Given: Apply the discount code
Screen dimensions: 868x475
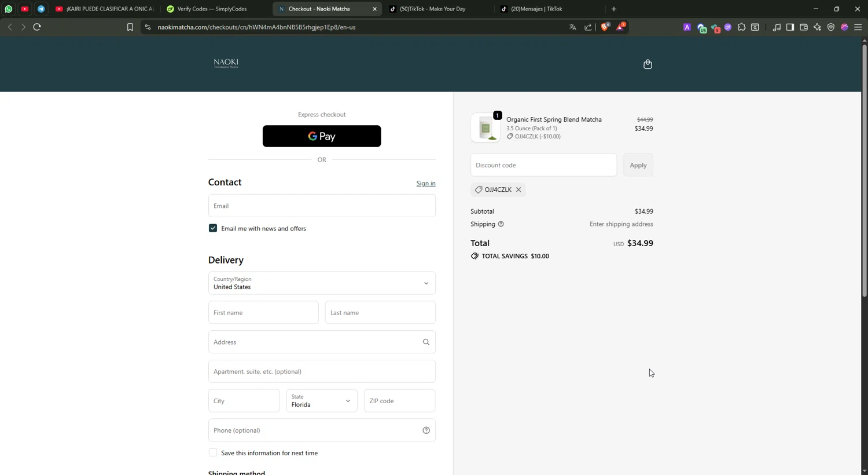Looking at the screenshot, I should (638, 165).
